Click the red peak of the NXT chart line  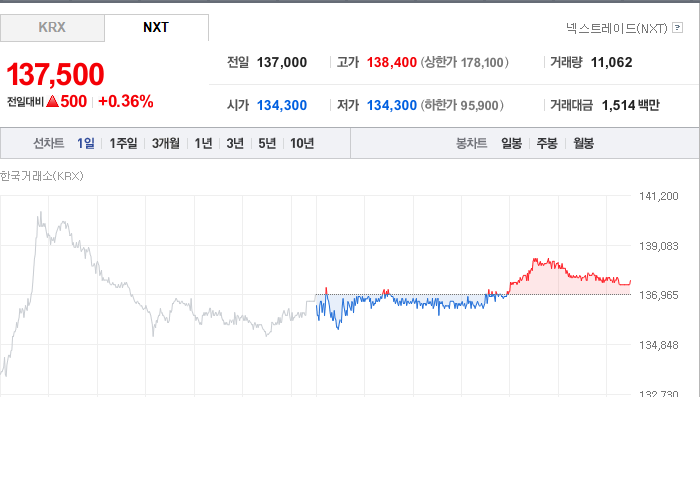535,259
